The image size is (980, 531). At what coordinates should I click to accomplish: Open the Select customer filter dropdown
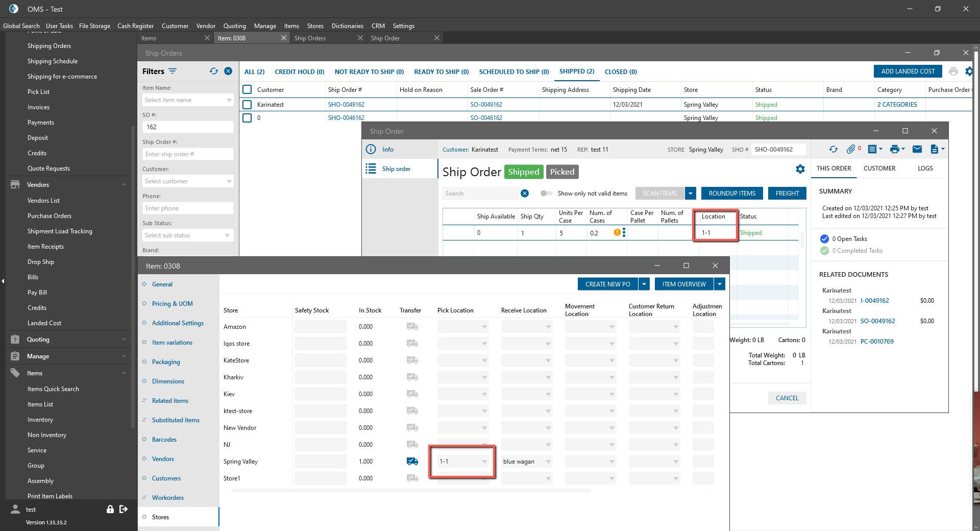[x=229, y=181]
